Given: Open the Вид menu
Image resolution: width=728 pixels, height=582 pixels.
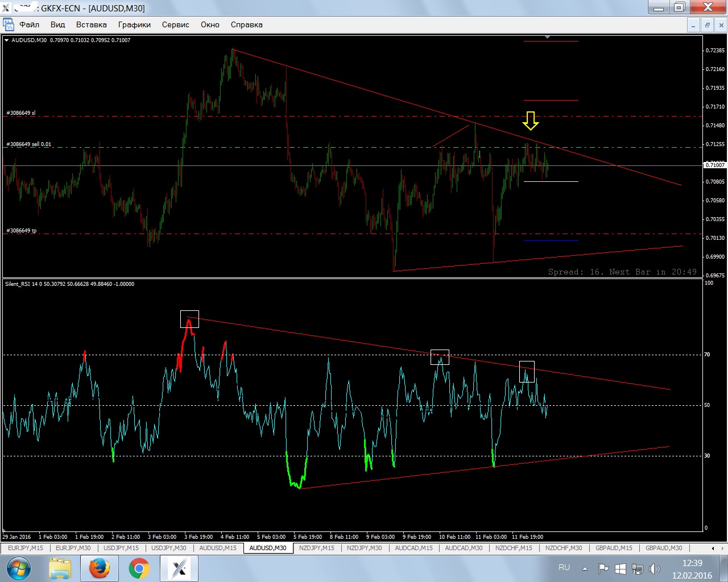Looking at the screenshot, I should [x=57, y=24].
